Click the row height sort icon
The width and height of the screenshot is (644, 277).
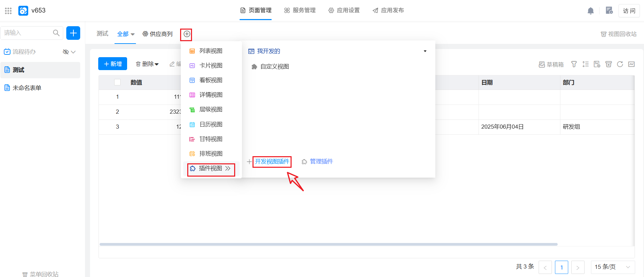(x=586, y=64)
